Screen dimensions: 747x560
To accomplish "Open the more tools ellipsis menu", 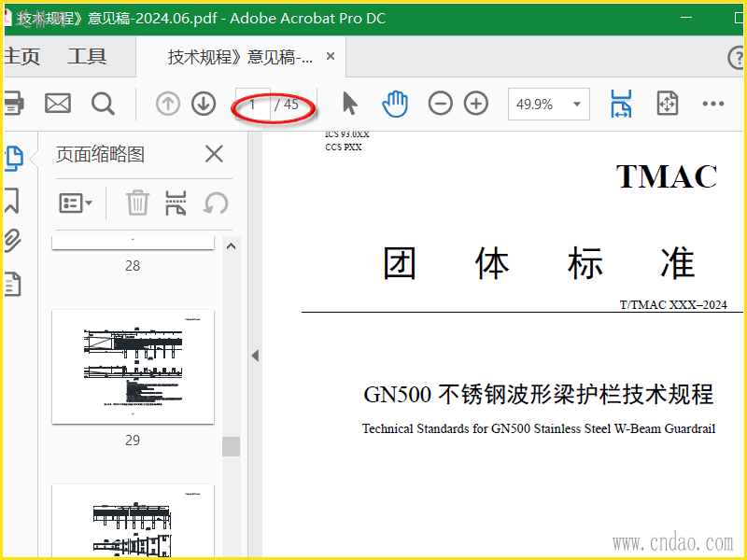I will click(x=713, y=104).
